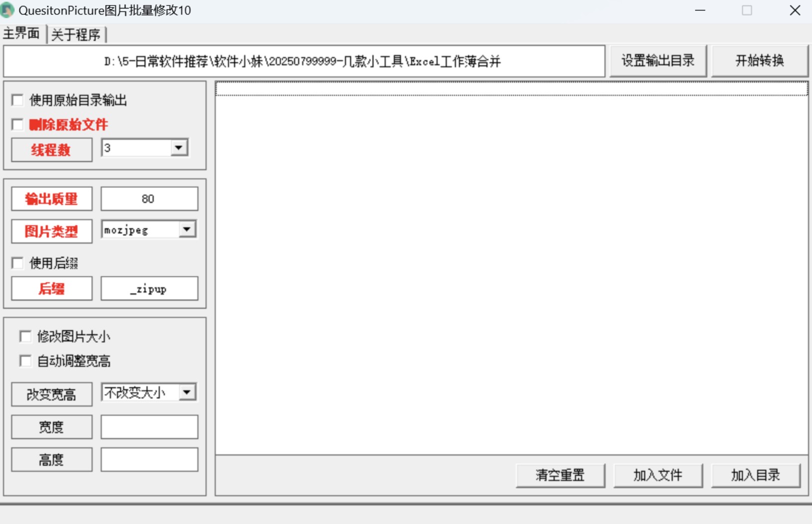
Task: Expand the mozjpeg image type dropdown
Action: tap(187, 229)
